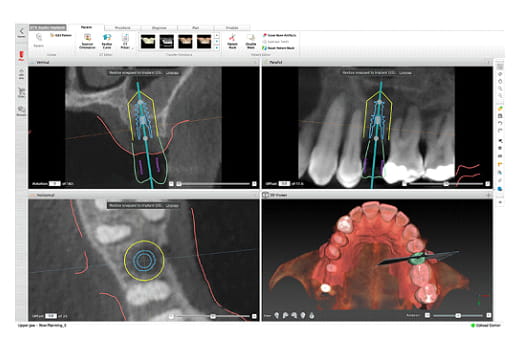Open the dropdown arrow beside the CT Filter tool
The height and width of the screenshot is (360, 520).
133,48
